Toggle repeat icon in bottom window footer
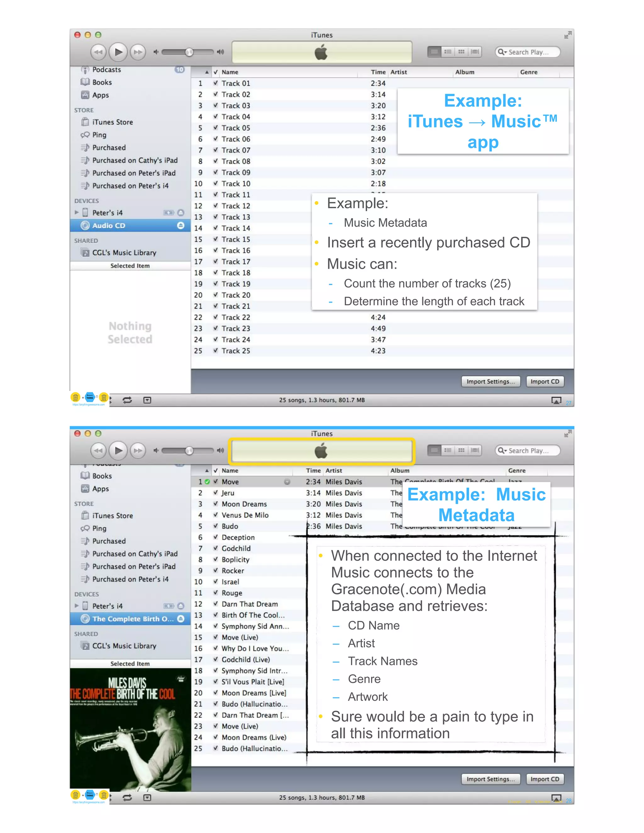This screenshot has height=833, width=644. [127, 797]
